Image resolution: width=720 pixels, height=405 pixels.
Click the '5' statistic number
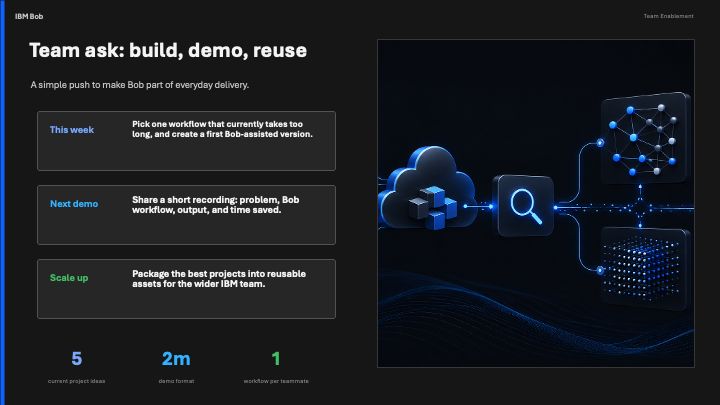click(x=77, y=359)
